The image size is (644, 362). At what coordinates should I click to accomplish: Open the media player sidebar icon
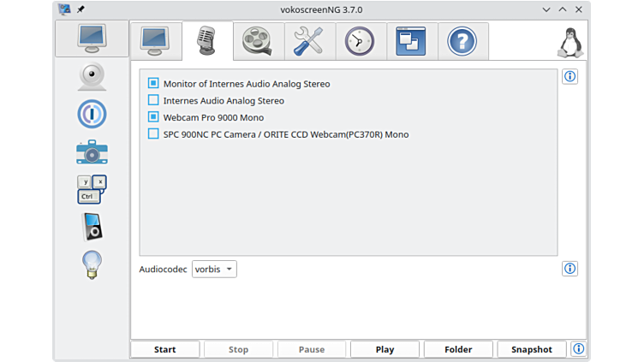pos(92,227)
